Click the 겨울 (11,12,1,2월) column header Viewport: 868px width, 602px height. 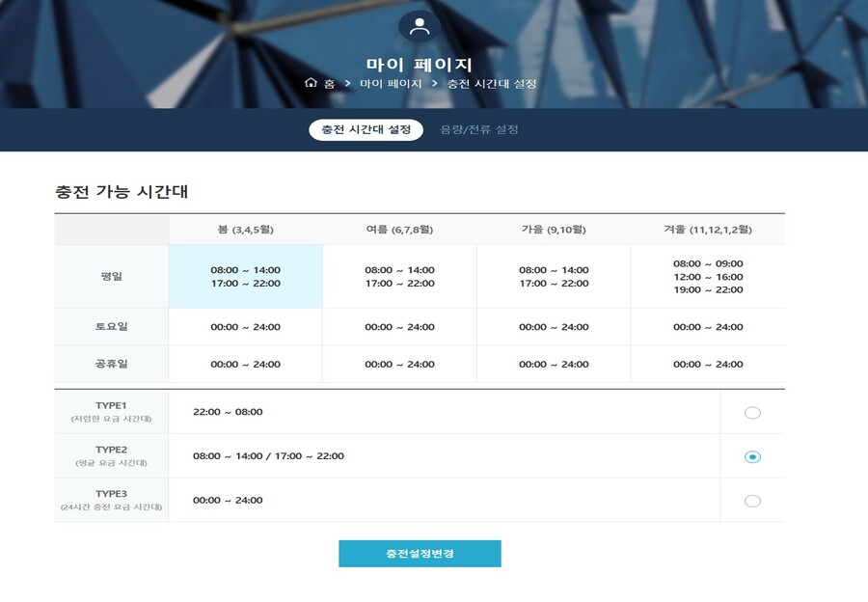click(708, 230)
